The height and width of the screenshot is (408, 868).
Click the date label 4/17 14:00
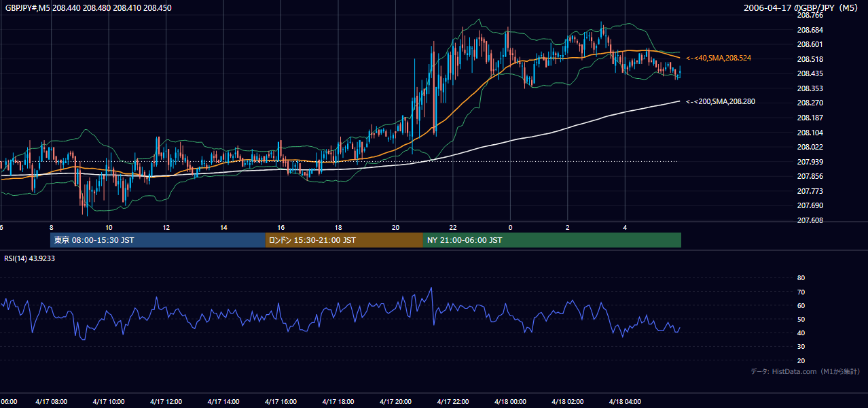223,402
